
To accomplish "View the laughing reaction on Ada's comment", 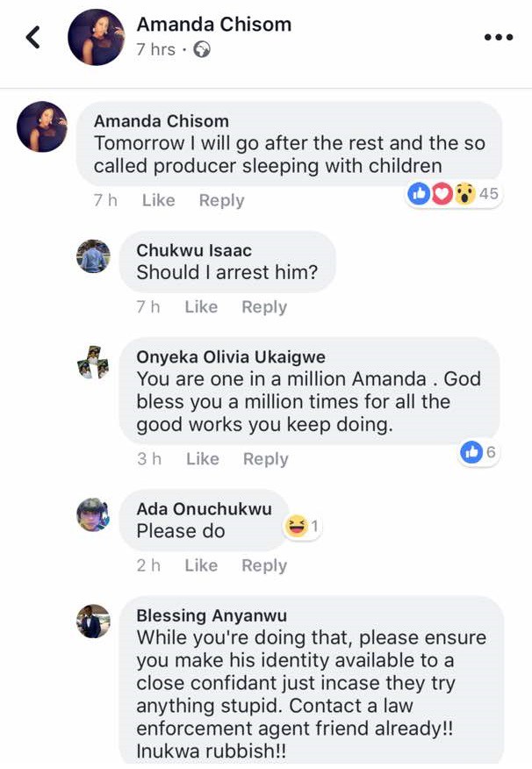I will point(302,527).
